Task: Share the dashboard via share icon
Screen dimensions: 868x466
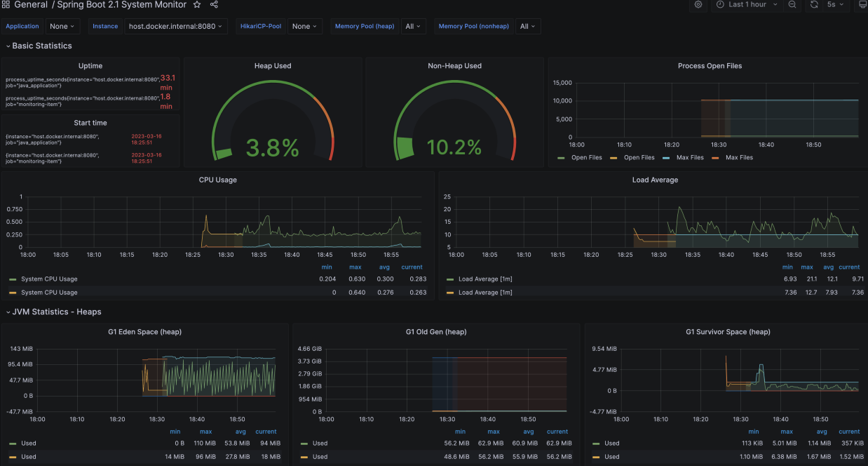Action: (214, 5)
